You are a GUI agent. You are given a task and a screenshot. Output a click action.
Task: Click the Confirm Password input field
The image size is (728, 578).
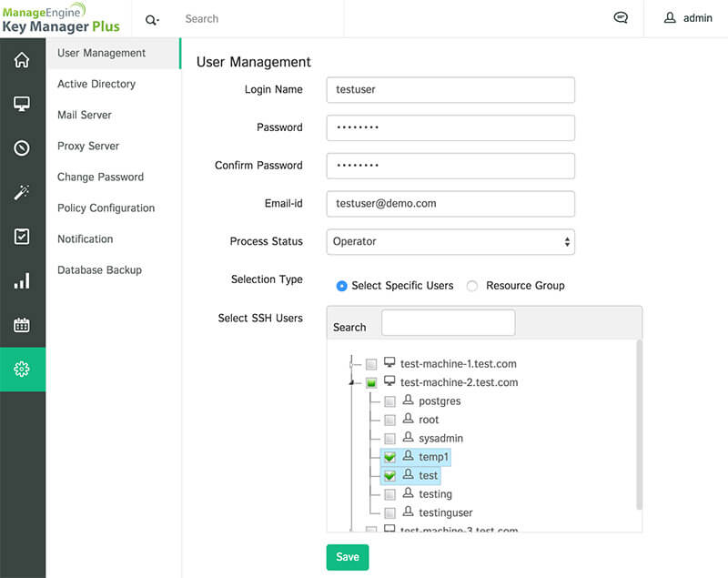450,166
